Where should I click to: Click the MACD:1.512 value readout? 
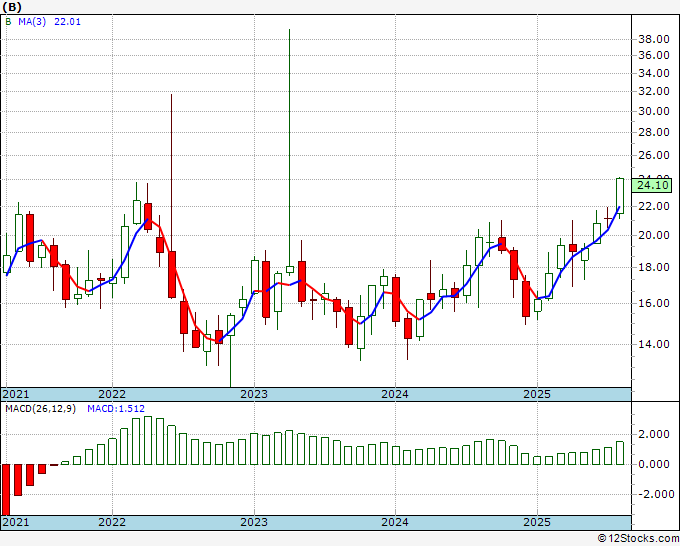point(116,409)
